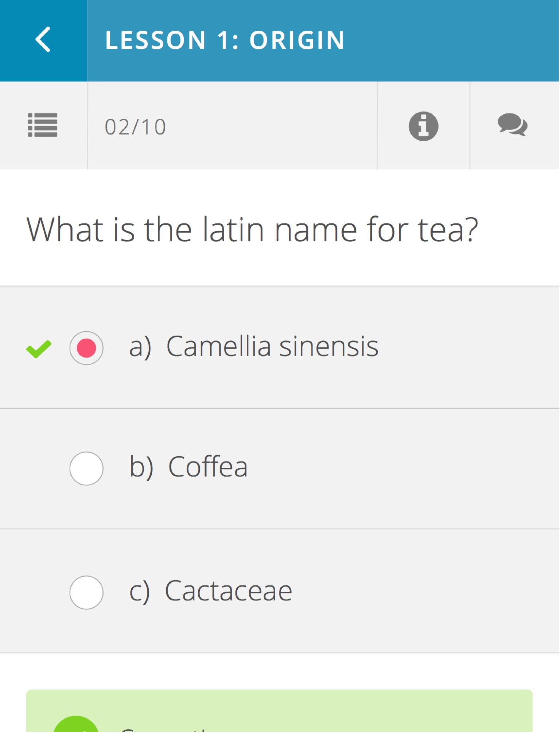The image size is (560, 732).
Task: Click the partially visible feedback message text
Action: (x=164, y=729)
